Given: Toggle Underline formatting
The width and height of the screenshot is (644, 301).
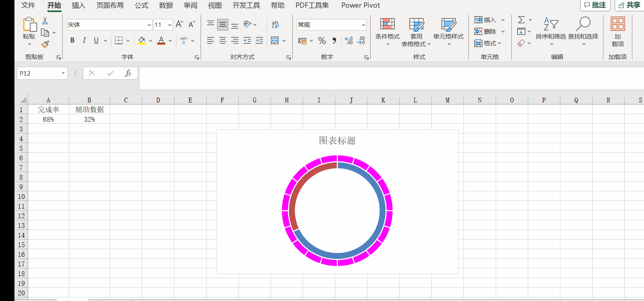Looking at the screenshot, I should coord(96,40).
